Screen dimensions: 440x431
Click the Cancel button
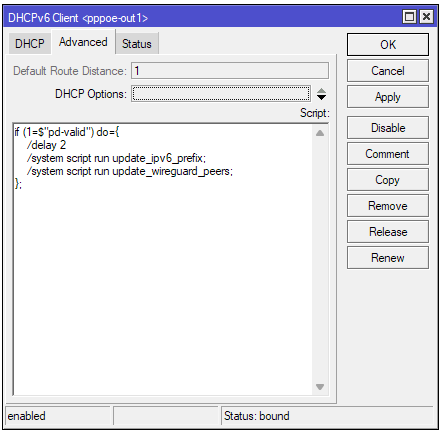coord(388,71)
